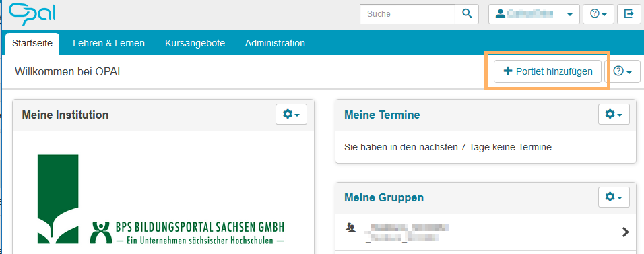
Task: Click into the Suche search field
Action: pyautogui.click(x=408, y=14)
